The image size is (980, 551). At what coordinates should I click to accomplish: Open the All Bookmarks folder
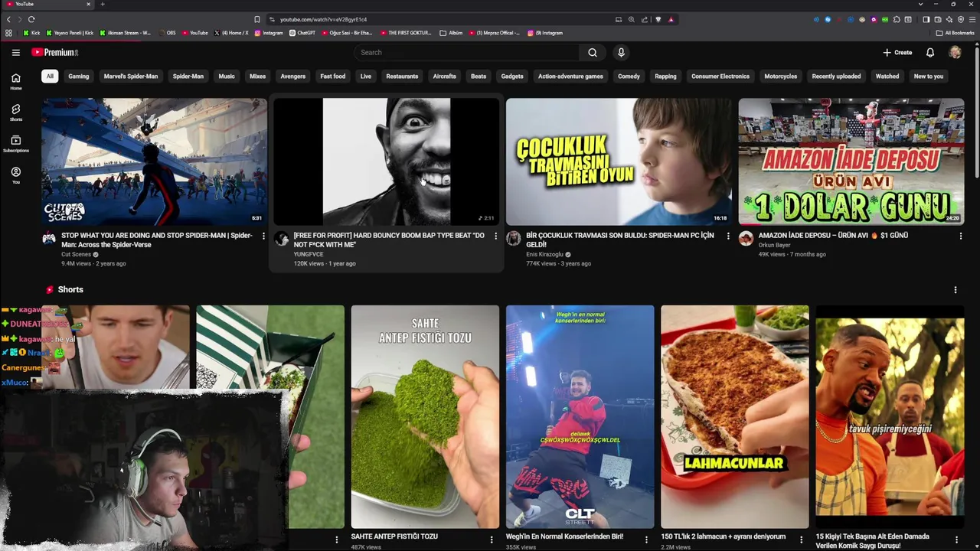coord(955,33)
